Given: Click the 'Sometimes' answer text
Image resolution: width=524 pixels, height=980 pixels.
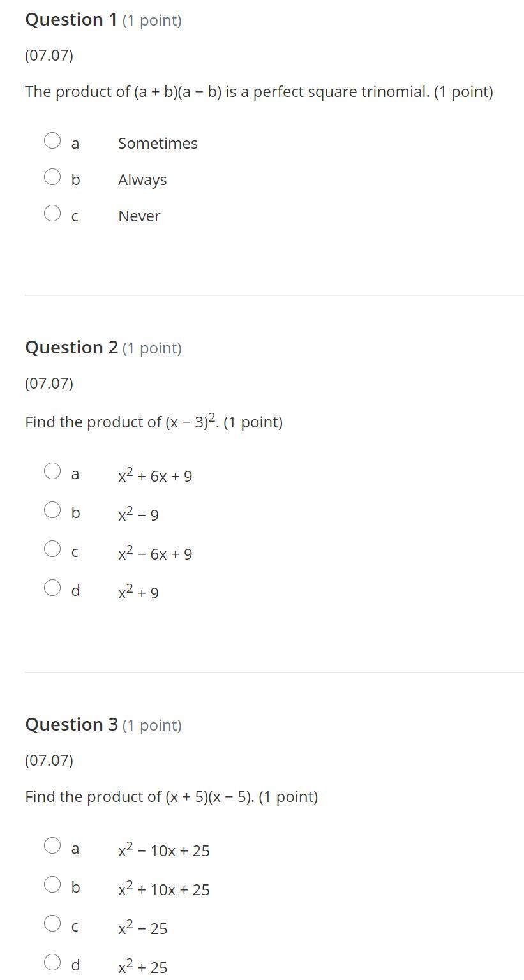Looking at the screenshot, I should (x=158, y=144).
